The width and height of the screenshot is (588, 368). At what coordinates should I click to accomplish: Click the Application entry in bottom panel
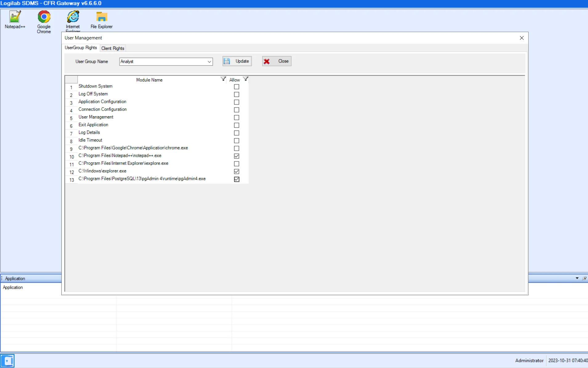[x=13, y=287]
